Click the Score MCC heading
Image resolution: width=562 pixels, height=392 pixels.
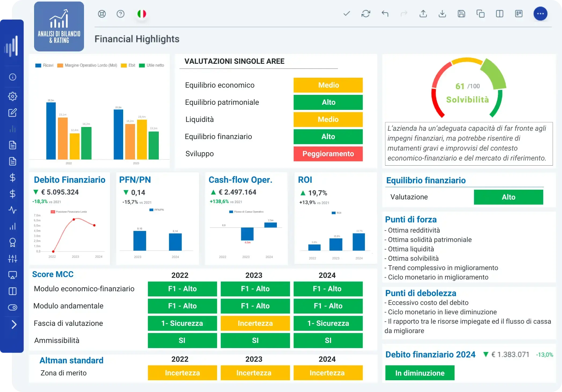pyautogui.click(x=53, y=274)
